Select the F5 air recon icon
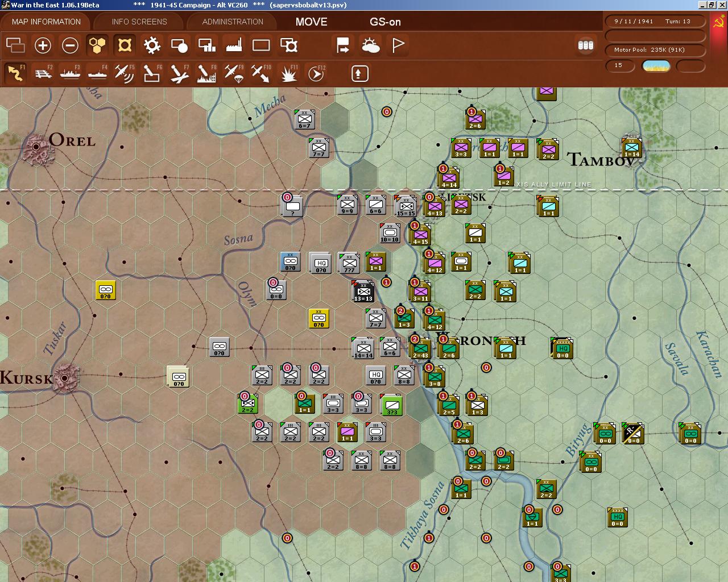Viewport: 728px width, 582px height. pos(125,73)
